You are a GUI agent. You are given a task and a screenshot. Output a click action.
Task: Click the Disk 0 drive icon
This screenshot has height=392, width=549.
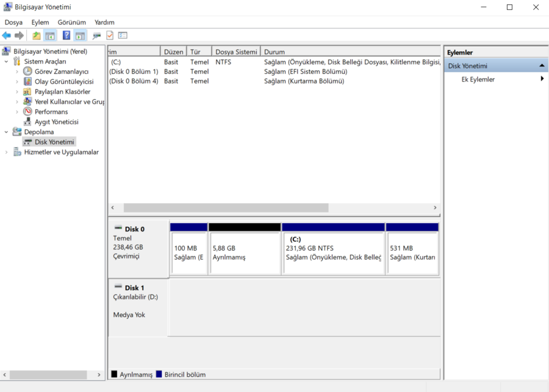coord(118,228)
